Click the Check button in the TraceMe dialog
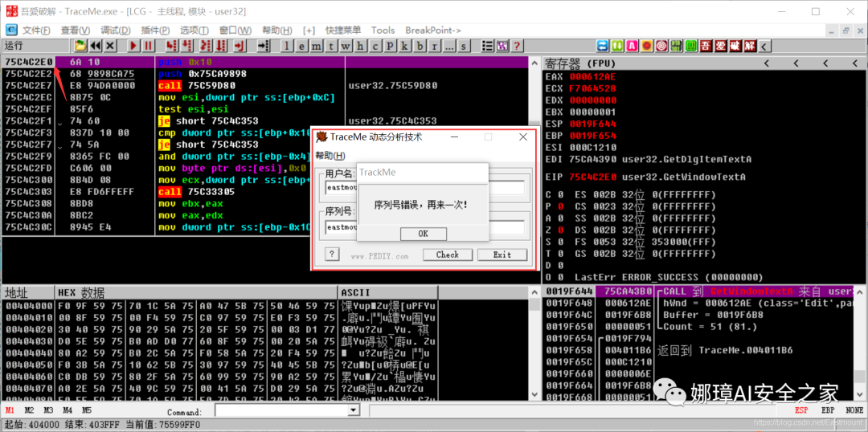The width and height of the screenshot is (868, 432). [448, 255]
